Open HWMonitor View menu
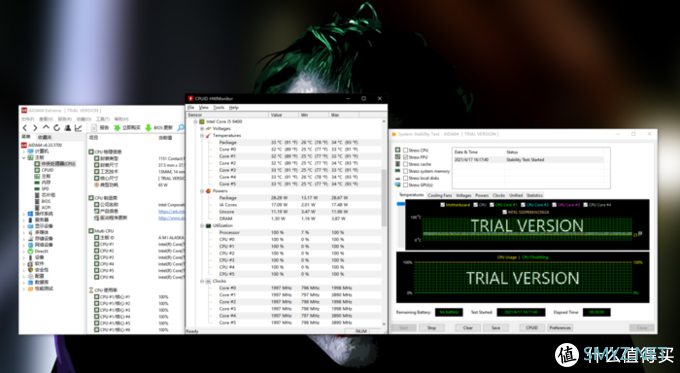680x373 pixels. pyautogui.click(x=203, y=107)
